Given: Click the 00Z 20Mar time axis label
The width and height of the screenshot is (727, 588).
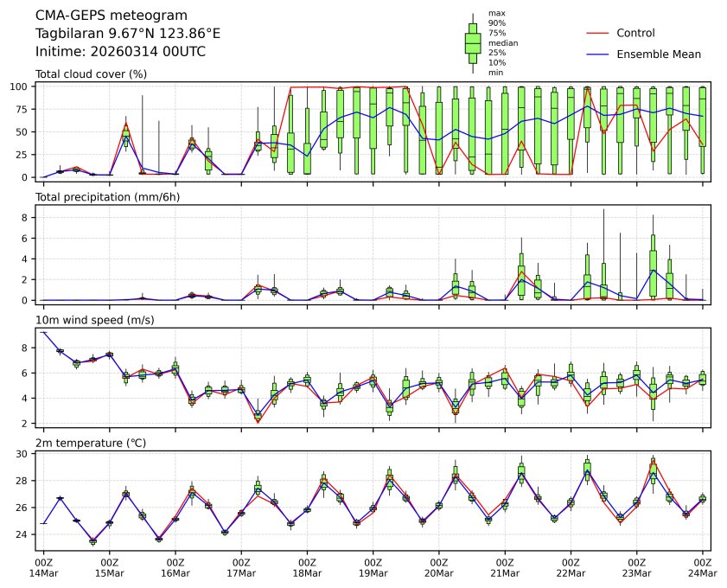Looking at the screenshot, I should tap(439, 566).
